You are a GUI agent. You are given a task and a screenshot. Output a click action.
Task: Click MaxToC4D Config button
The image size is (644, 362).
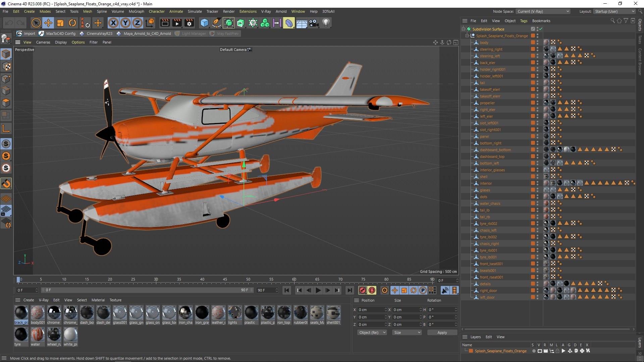coord(57,34)
